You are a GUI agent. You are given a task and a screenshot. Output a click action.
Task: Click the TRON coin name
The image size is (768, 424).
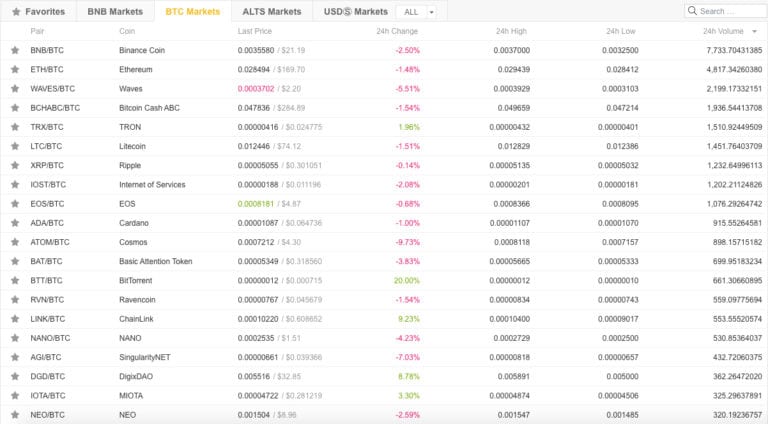130,127
